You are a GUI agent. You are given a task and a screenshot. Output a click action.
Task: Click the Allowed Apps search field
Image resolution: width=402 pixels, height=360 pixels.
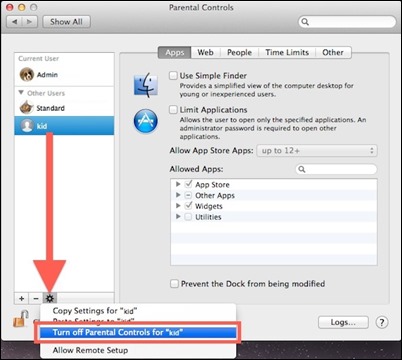[336, 169]
